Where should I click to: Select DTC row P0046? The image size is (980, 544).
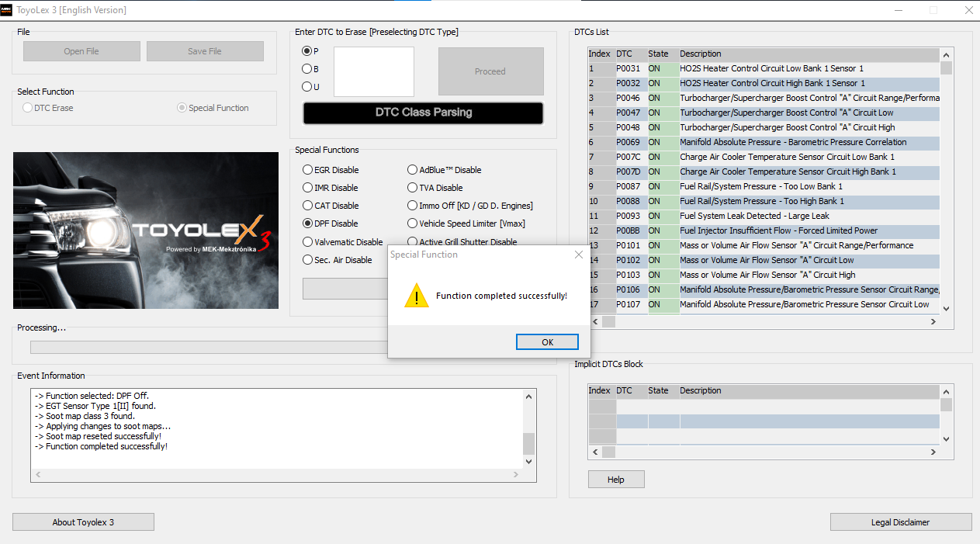pyautogui.click(x=764, y=98)
